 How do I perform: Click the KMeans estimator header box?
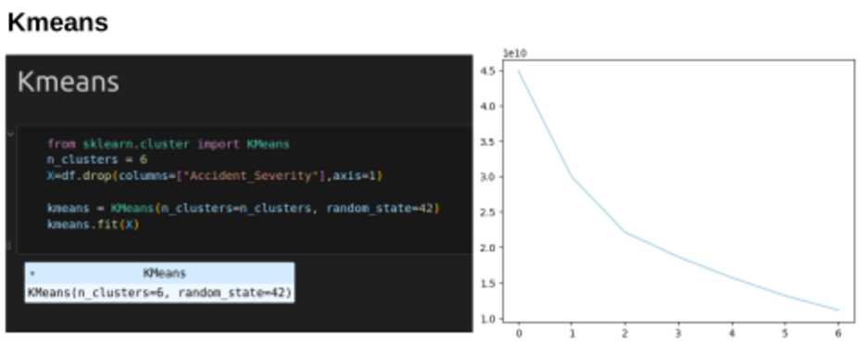point(159,273)
